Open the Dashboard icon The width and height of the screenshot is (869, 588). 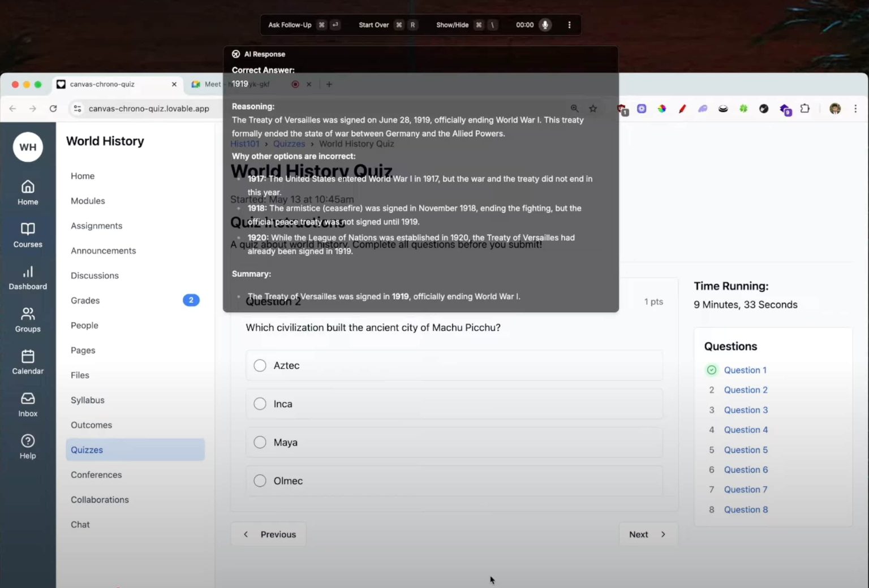tap(27, 273)
